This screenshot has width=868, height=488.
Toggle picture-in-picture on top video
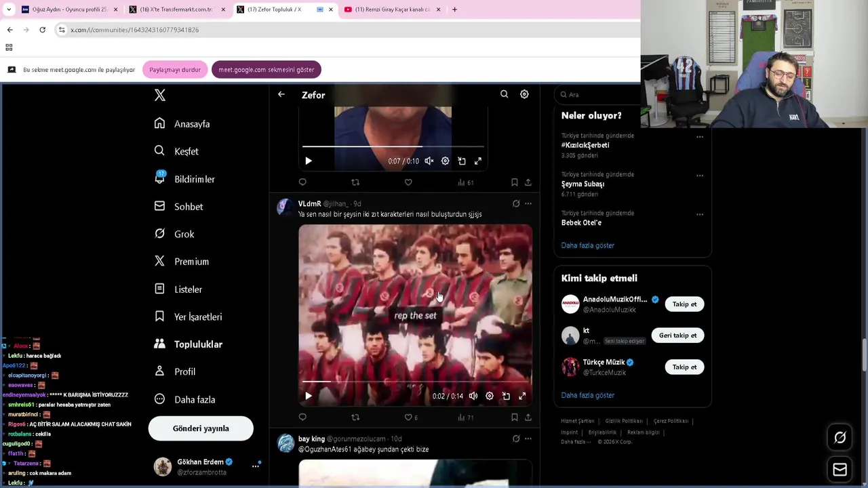pos(462,161)
